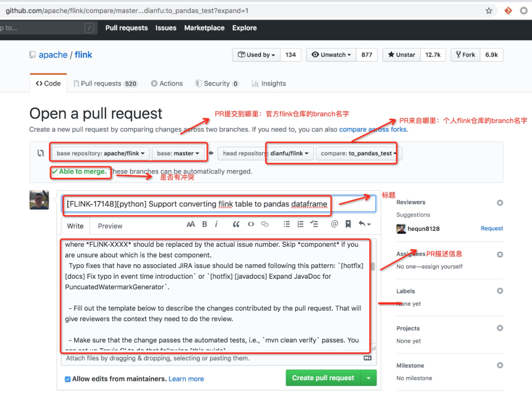The height and width of the screenshot is (393, 532).
Task: Bookmark page with the star icon
Action: click(489, 11)
